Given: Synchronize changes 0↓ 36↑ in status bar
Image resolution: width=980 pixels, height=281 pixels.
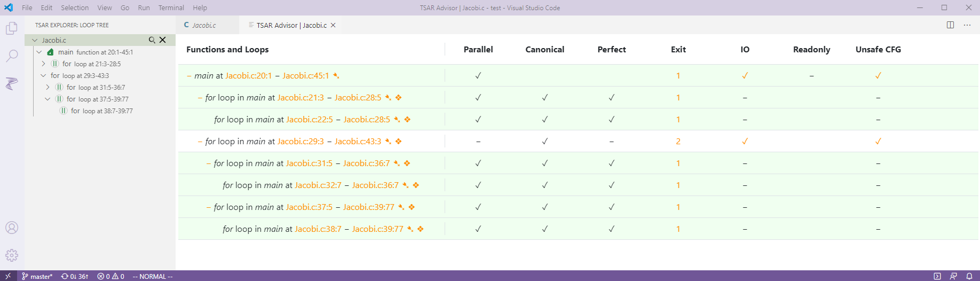Looking at the screenshot, I should click(75, 276).
